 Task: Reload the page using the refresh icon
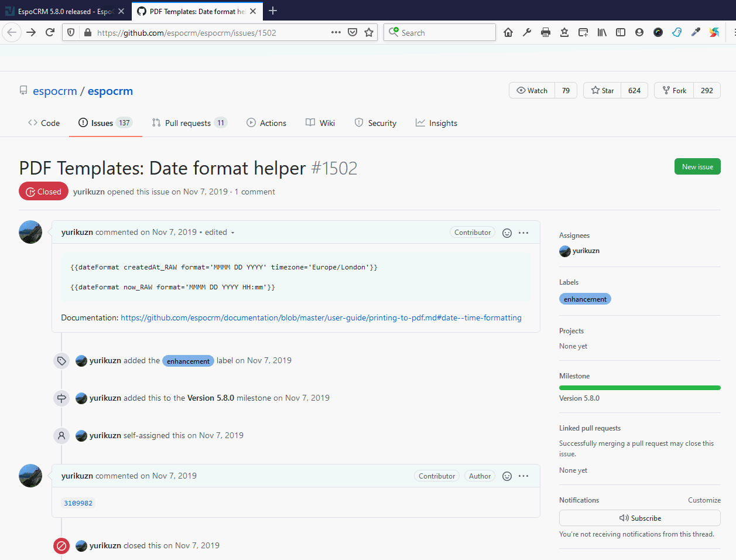tap(50, 33)
